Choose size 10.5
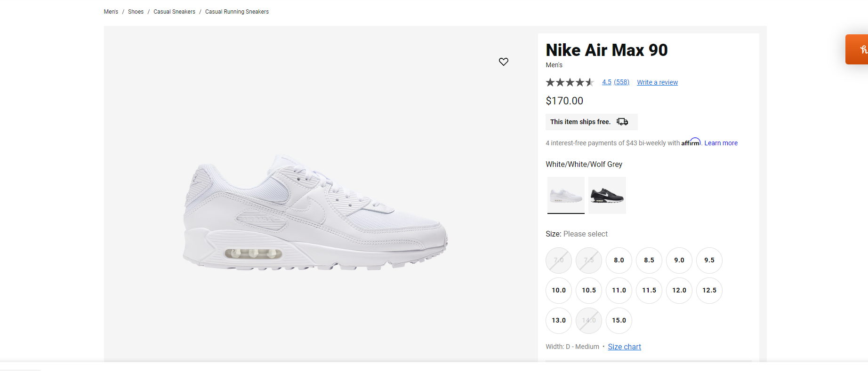This screenshot has height=371, width=868. (589, 290)
